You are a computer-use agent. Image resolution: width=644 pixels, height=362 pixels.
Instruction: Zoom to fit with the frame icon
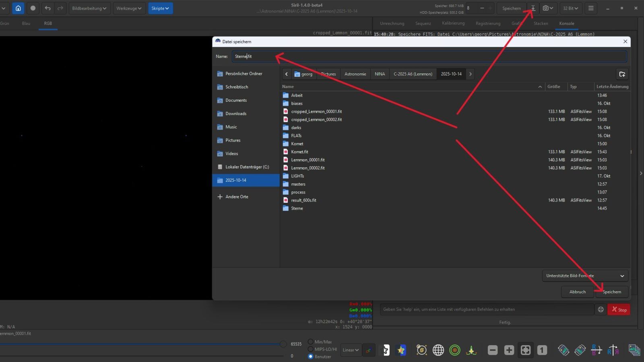coord(525,350)
